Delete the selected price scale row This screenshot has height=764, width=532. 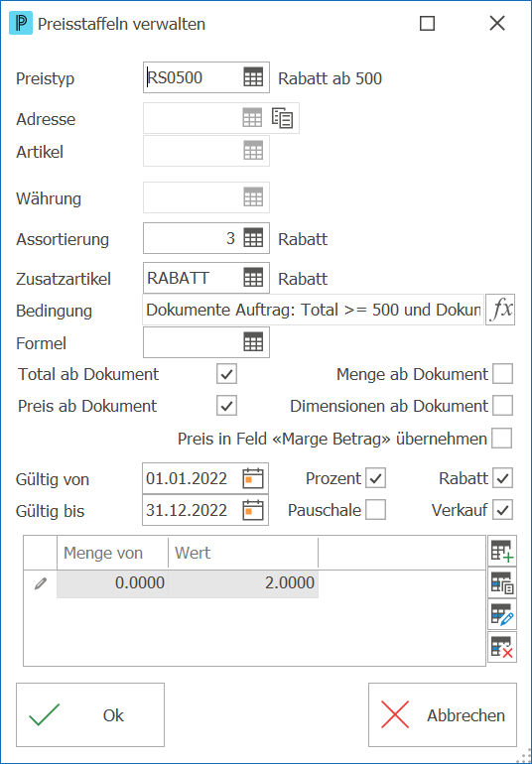[502, 647]
